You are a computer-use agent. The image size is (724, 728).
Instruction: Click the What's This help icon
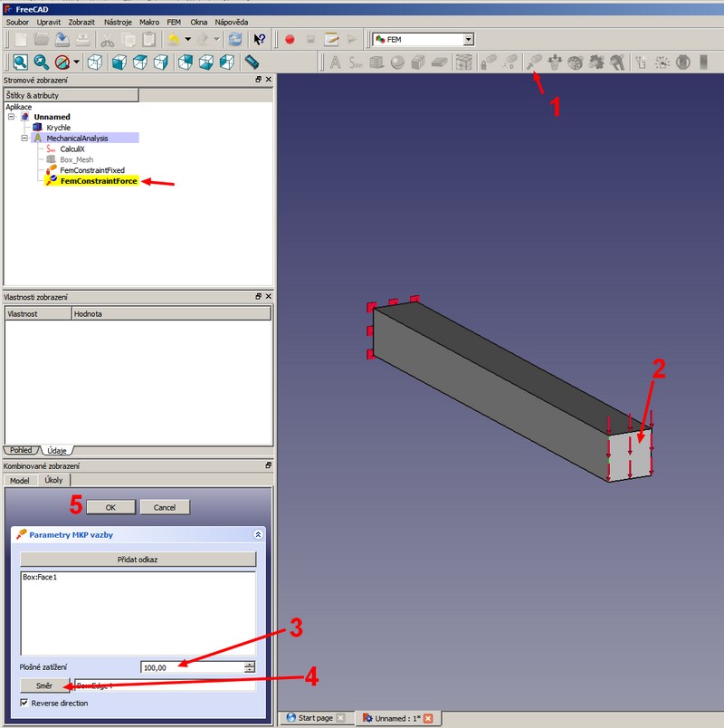261,39
